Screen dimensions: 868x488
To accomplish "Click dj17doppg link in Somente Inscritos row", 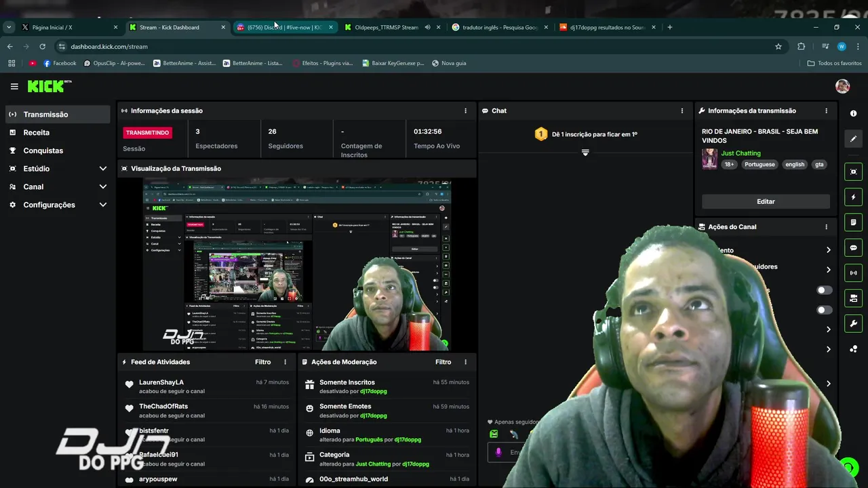I will (374, 391).
